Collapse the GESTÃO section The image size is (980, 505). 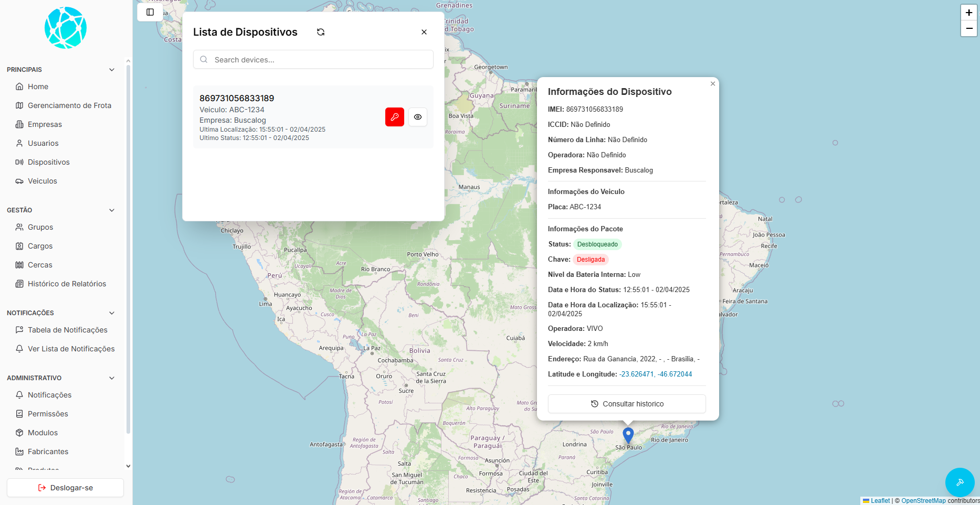(x=111, y=210)
